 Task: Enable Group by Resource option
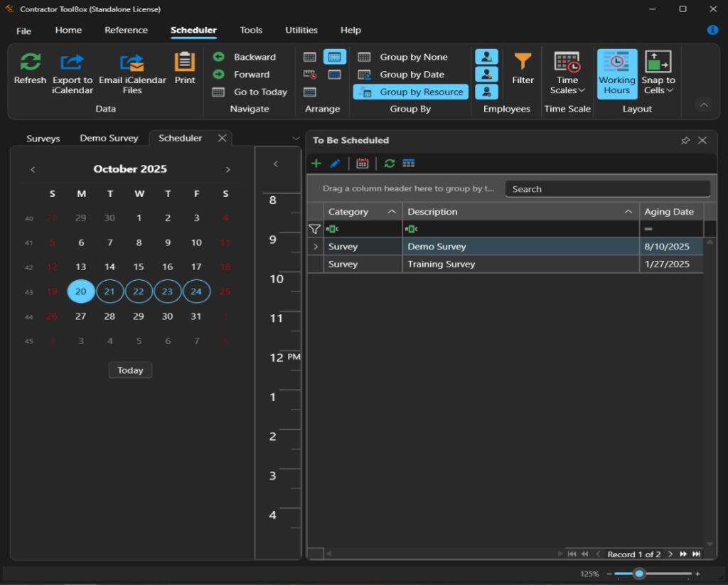coord(411,92)
